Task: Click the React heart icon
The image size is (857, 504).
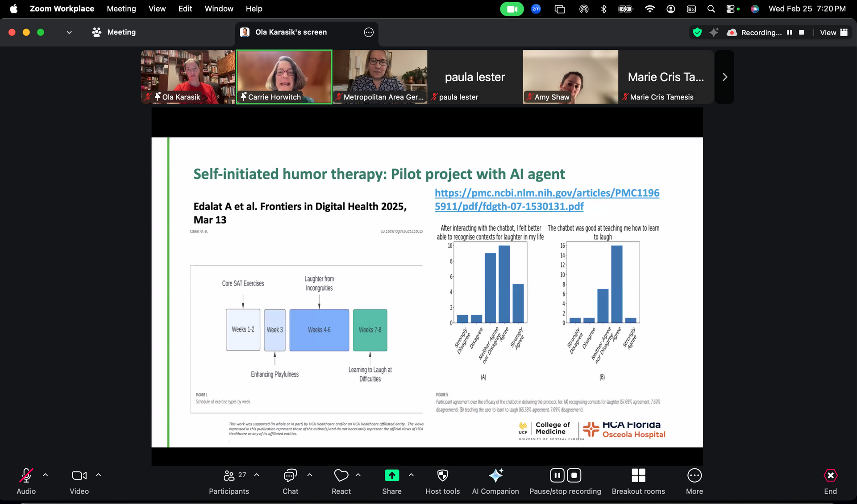Action: pyautogui.click(x=341, y=476)
